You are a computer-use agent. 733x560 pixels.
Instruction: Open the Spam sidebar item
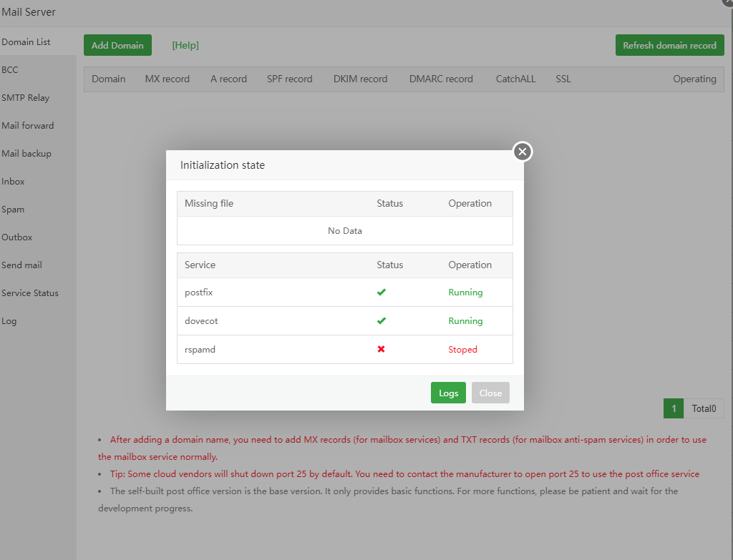[x=13, y=210]
